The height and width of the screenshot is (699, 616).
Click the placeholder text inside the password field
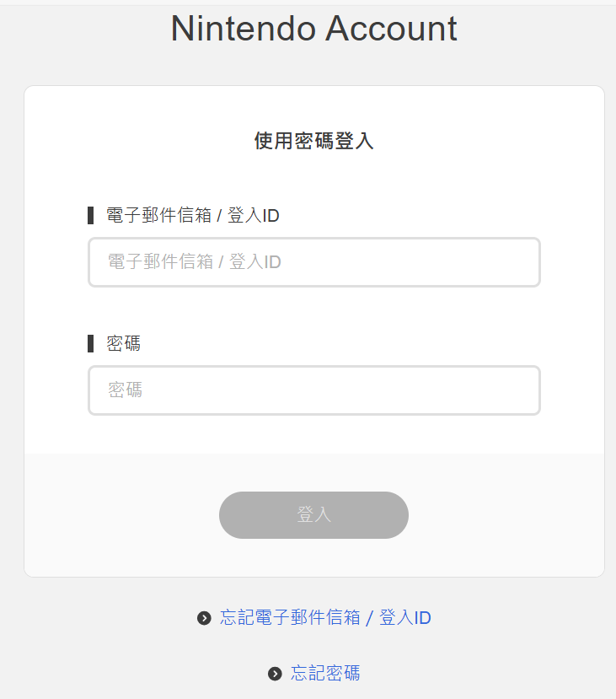[125, 390]
